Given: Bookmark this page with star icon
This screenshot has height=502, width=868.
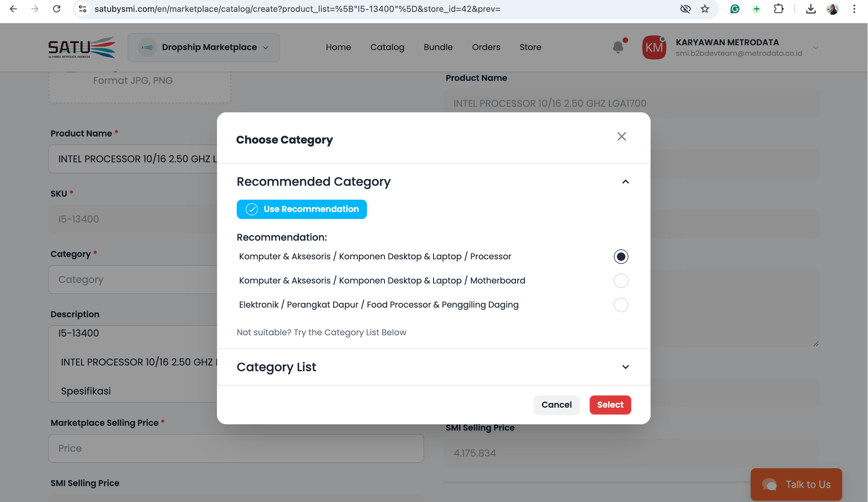Looking at the screenshot, I should click(x=704, y=9).
